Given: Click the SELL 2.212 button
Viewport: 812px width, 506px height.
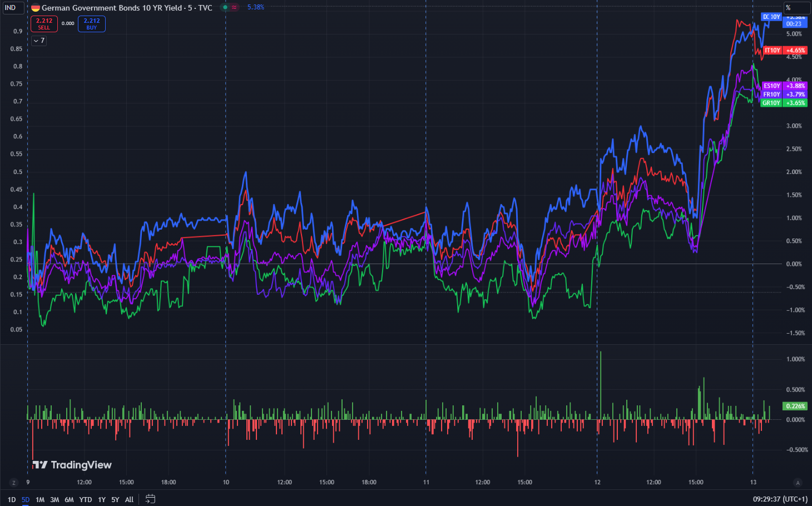Looking at the screenshot, I should [44, 24].
